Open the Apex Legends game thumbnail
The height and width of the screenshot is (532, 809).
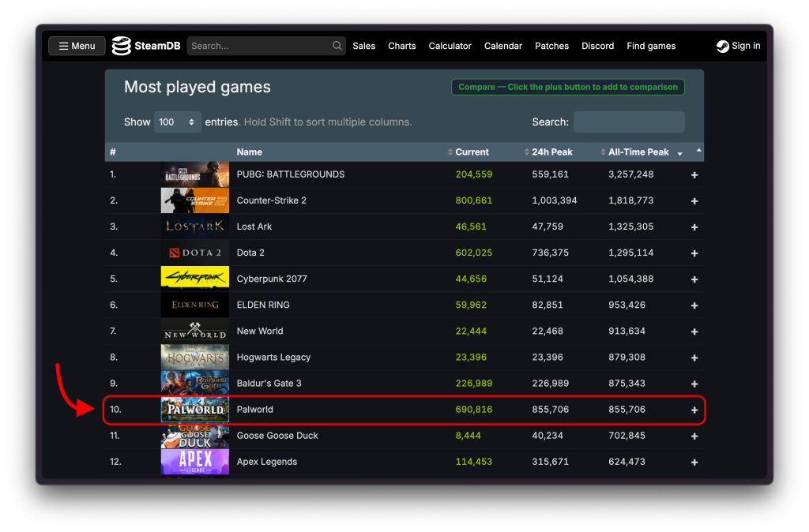click(x=195, y=462)
